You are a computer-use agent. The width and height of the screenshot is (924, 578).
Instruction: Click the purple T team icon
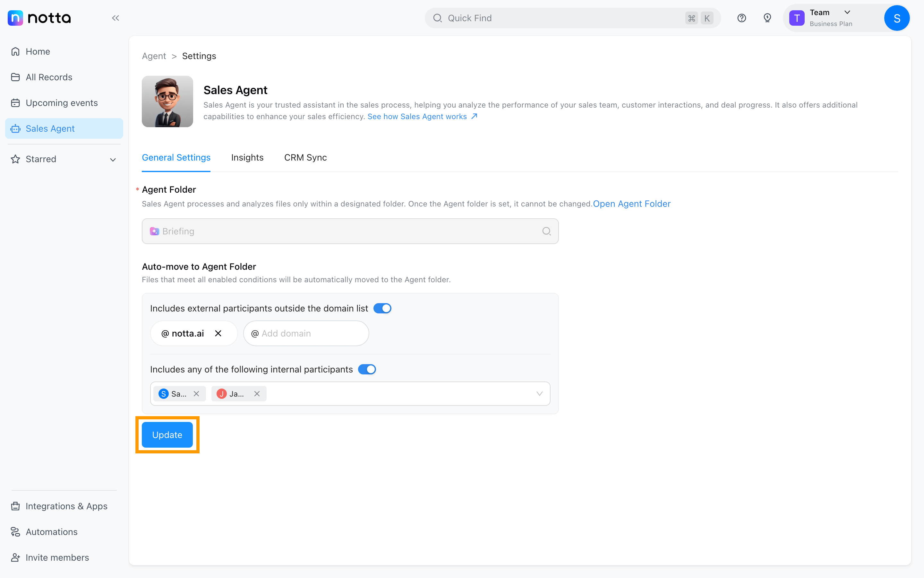tap(797, 18)
